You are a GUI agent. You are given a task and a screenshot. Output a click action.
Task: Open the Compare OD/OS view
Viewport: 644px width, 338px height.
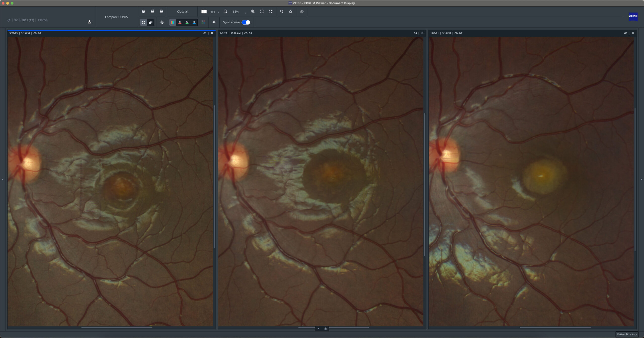point(116,17)
